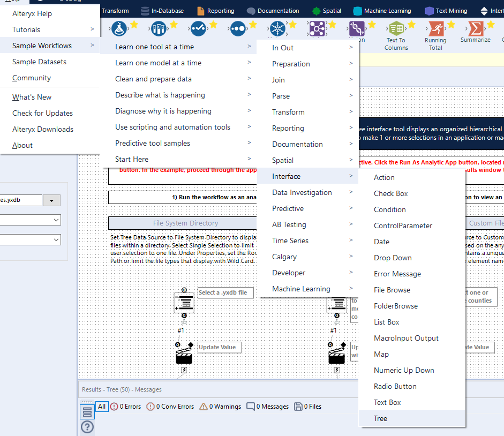Expand Clean and prepare data submenu
The height and width of the screenshot is (436, 504).
[x=178, y=79]
